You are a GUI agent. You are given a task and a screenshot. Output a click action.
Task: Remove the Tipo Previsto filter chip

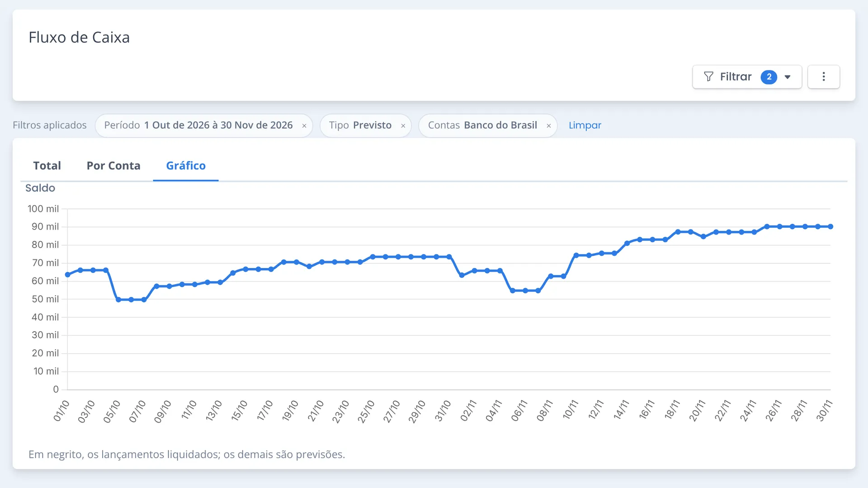click(403, 126)
